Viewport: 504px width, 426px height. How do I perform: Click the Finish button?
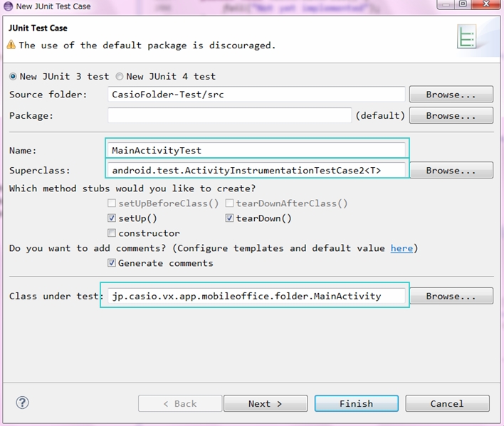pos(357,403)
